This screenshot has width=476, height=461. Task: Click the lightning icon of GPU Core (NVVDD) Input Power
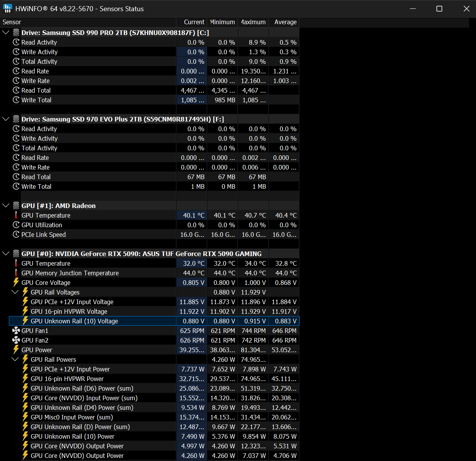(x=25, y=398)
